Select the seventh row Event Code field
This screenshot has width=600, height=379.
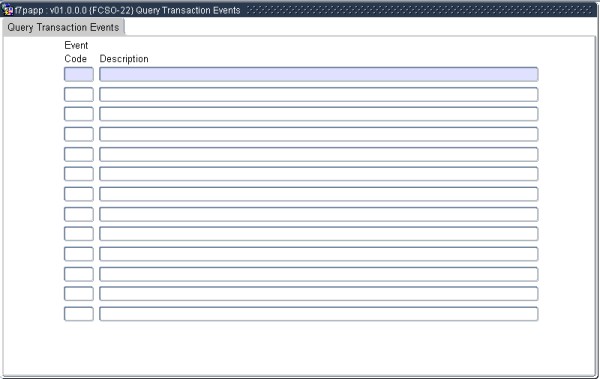[x=79, y=194]
